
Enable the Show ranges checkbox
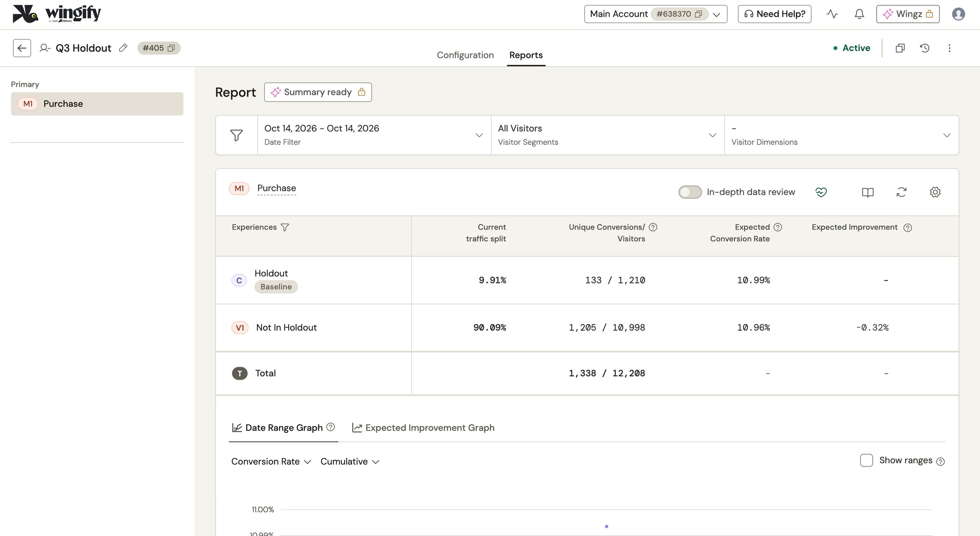coord(866,460)
